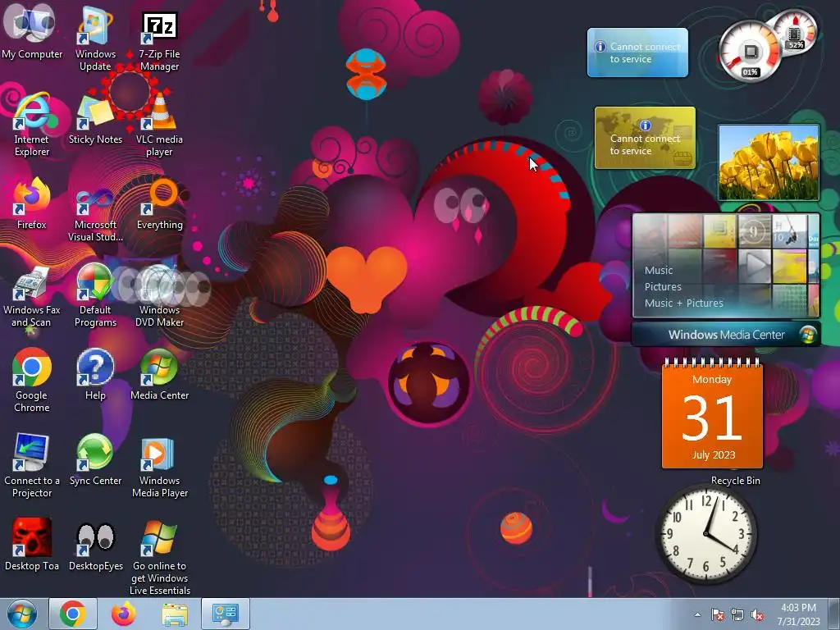Open Go online to get Windows Live Essentials
The width and height of the screenshot is (840, 630).
[159, 556]
